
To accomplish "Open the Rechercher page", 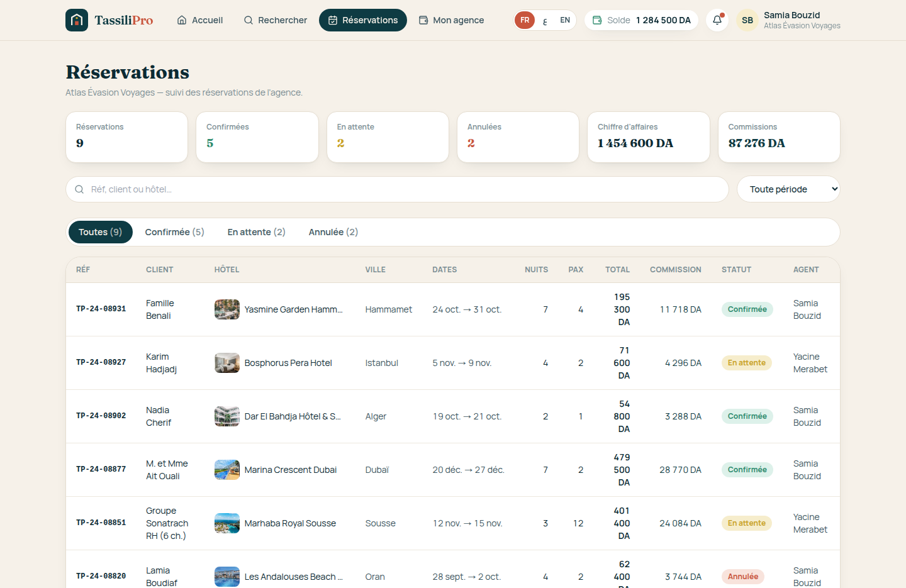I will click(276, 20).
